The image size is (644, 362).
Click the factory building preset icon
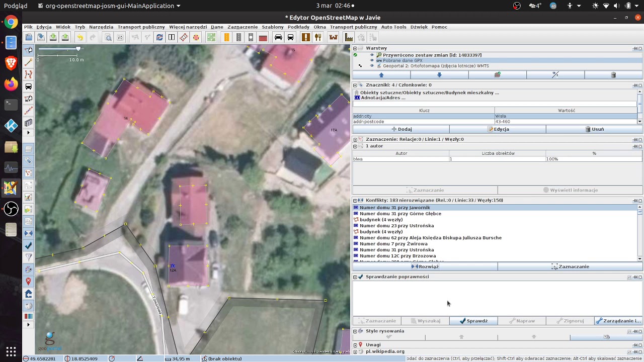[x=349, y=37]
